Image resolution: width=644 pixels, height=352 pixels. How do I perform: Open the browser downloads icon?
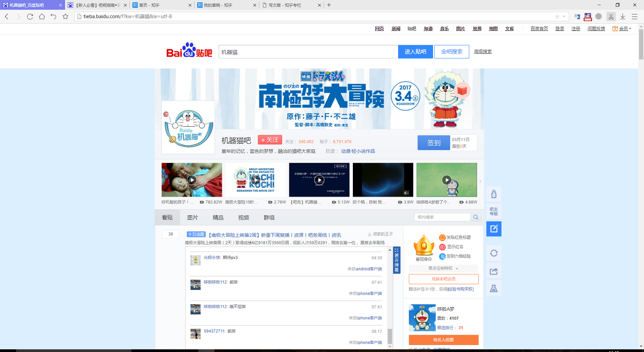click(x=623, y=17)
